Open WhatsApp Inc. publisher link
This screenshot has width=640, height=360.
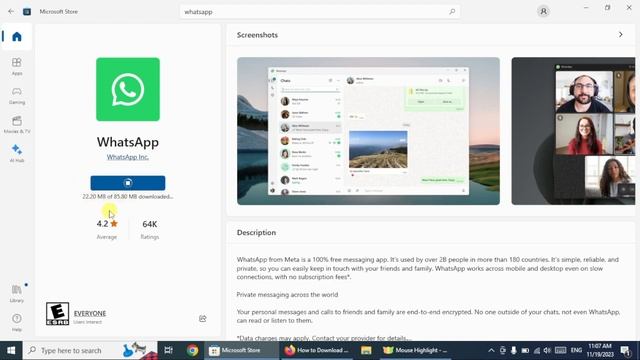(128, 157)
